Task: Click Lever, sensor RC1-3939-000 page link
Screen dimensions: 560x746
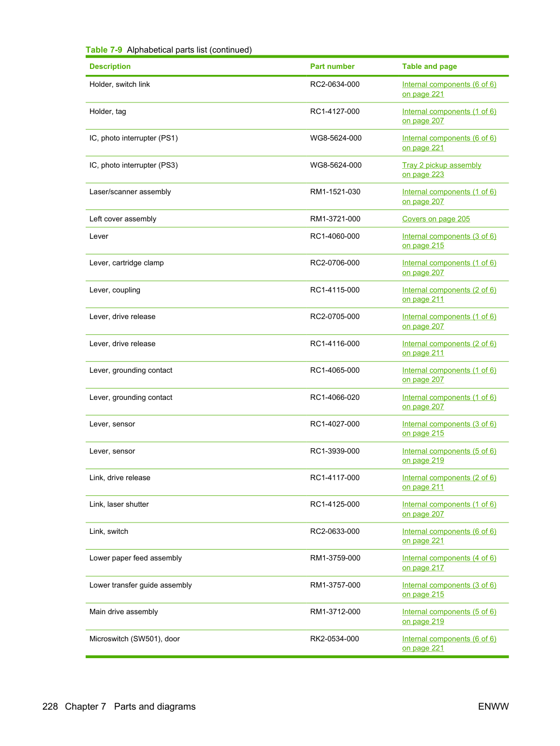Action: 449,456
